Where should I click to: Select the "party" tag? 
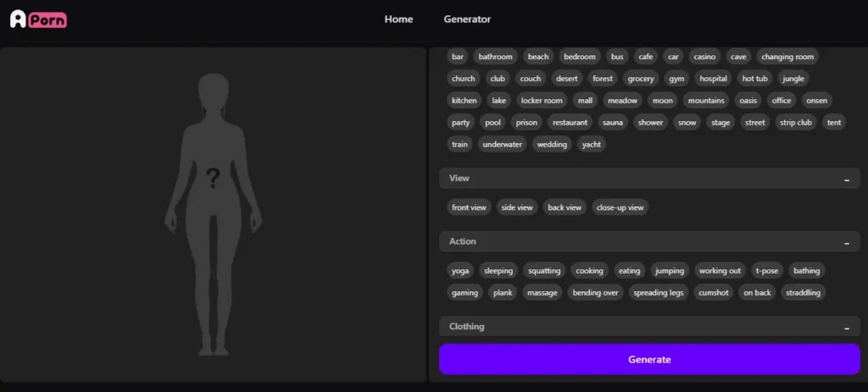[x=460, y=123]
